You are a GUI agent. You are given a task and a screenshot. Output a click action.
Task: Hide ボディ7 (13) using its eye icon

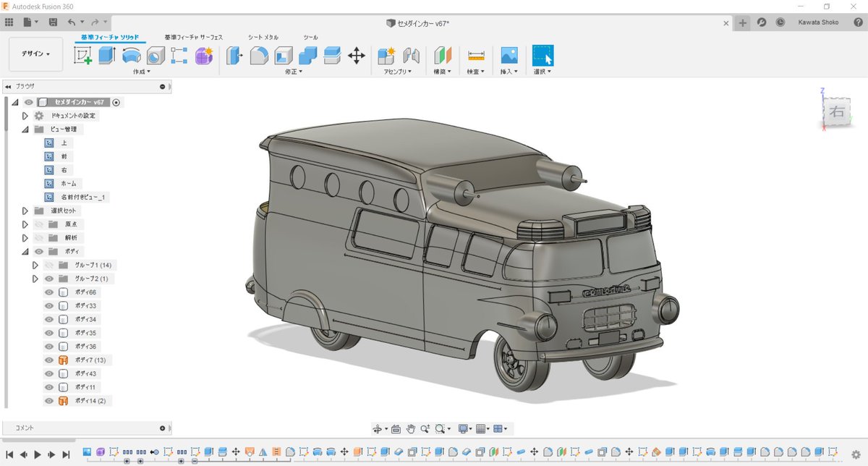click(x=49, y=360)
